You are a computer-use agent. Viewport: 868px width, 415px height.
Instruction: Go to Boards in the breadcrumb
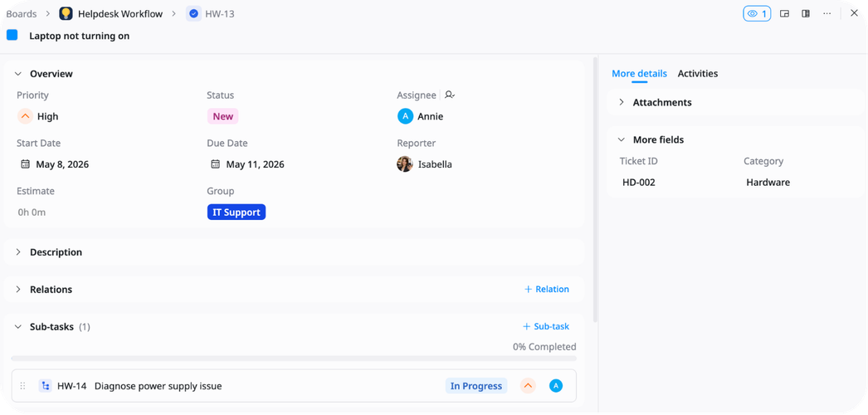[22, 14]
